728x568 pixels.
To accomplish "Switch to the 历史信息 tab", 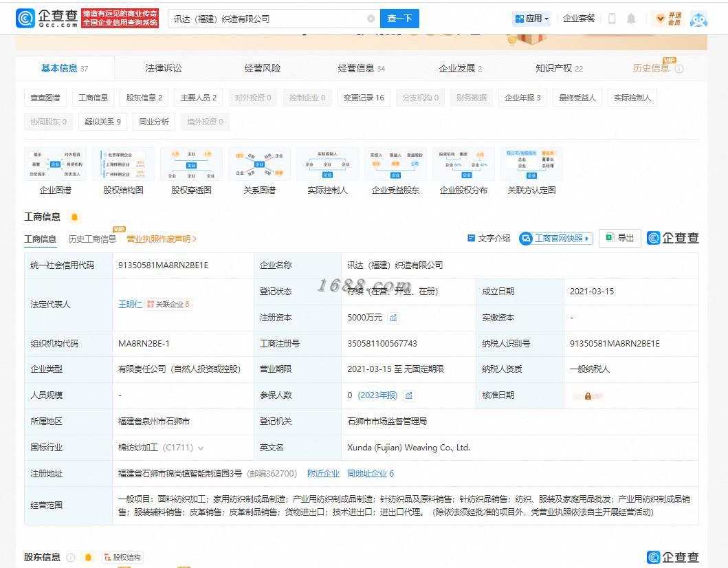I will 651,68.
